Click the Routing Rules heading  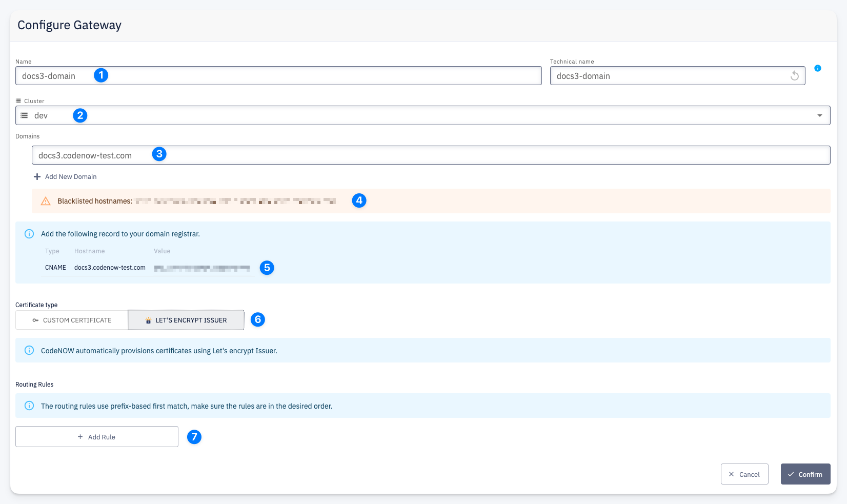pyautogui.click(x=34, y=385)
